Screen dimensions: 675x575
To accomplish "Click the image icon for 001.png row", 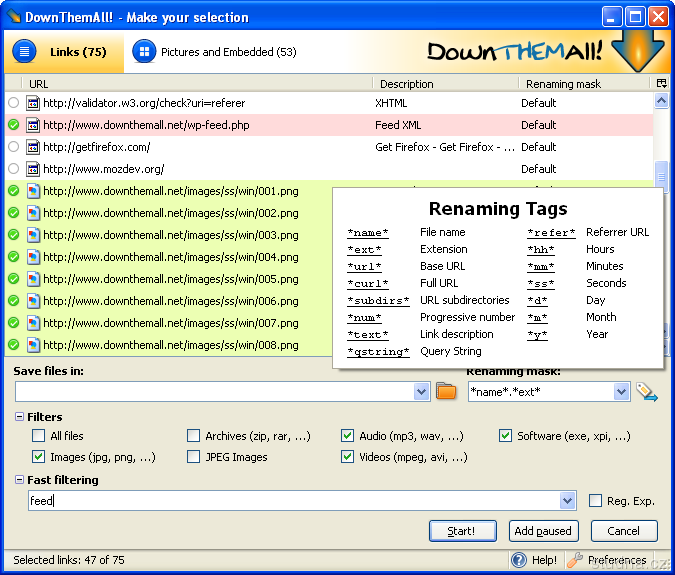I will click(33, 191).
